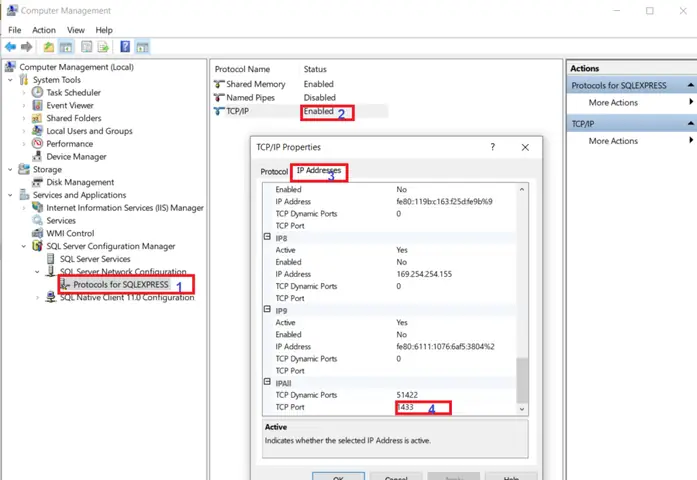Click the SQL Native Client 11.0 Configuration icon

tap(51, 297)
